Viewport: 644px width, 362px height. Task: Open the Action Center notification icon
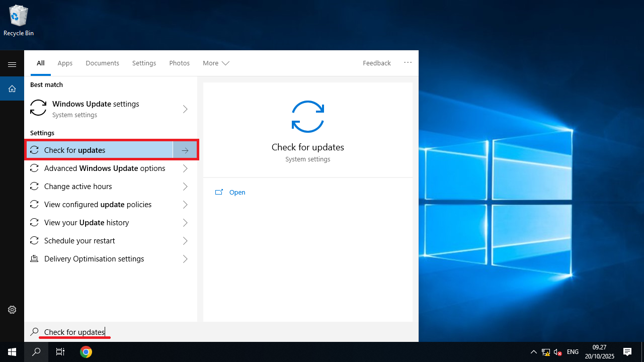(627, 352)
